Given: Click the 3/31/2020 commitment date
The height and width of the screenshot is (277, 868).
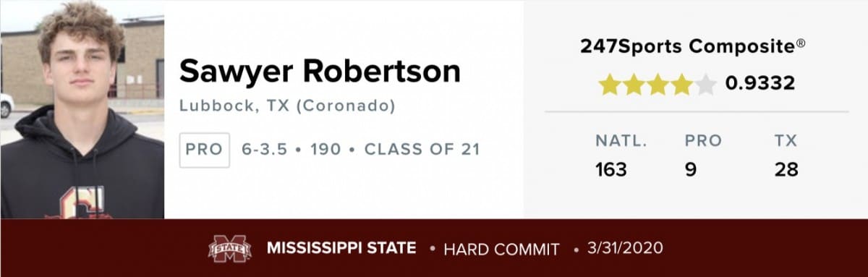Looking at the screenshot, I should [626, 249].
